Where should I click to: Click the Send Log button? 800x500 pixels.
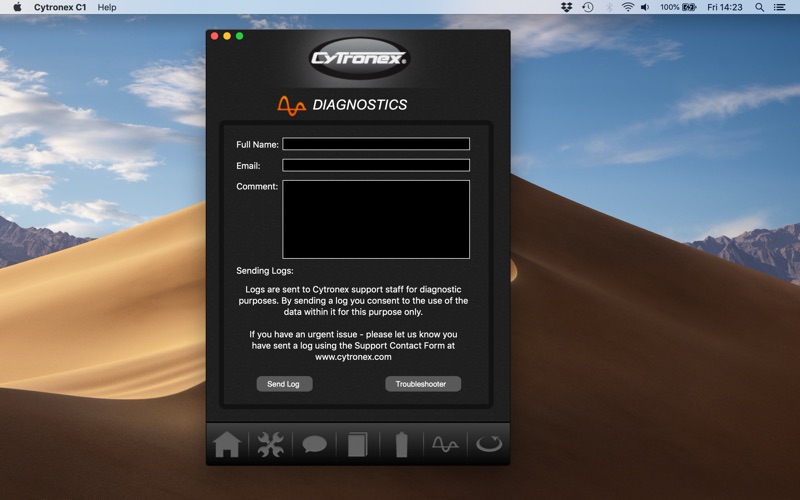(x=284, y=384)
